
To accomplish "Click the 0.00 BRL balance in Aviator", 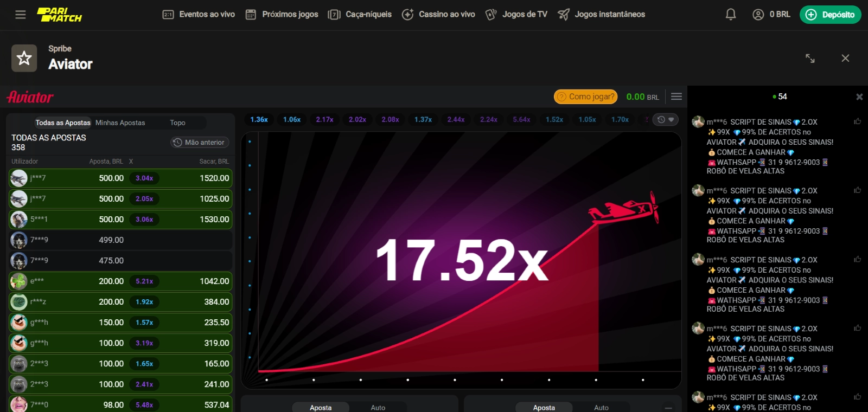I will click(642, 96).
